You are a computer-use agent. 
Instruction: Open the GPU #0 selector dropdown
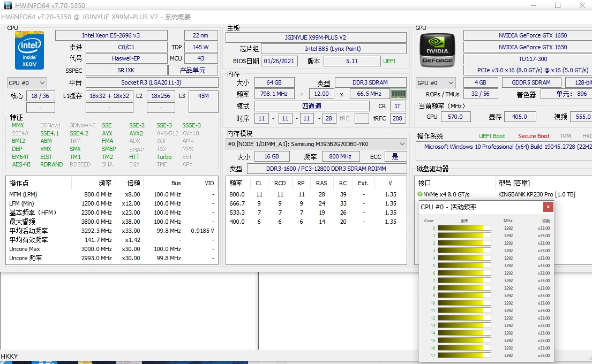[436, 83]
